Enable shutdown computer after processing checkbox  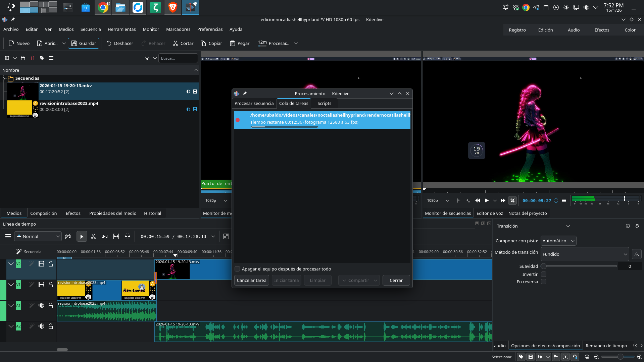(x=238, y=269)
